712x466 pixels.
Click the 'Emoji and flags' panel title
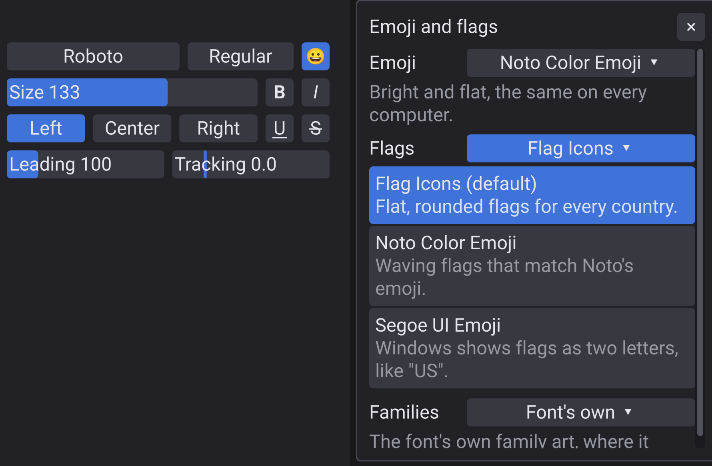pos(433,27)
